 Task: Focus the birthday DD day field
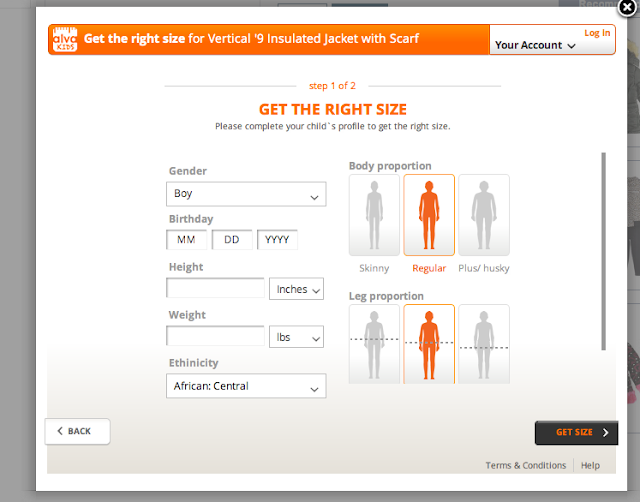232,240
